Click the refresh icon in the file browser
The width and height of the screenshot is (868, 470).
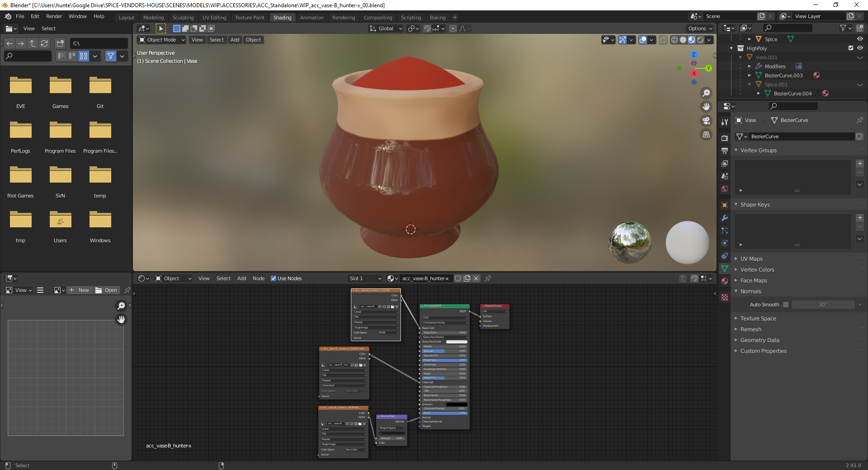point(44,43)
